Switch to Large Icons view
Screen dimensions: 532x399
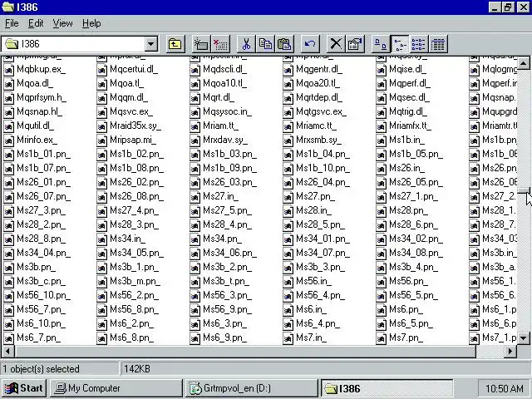(381, 44)
